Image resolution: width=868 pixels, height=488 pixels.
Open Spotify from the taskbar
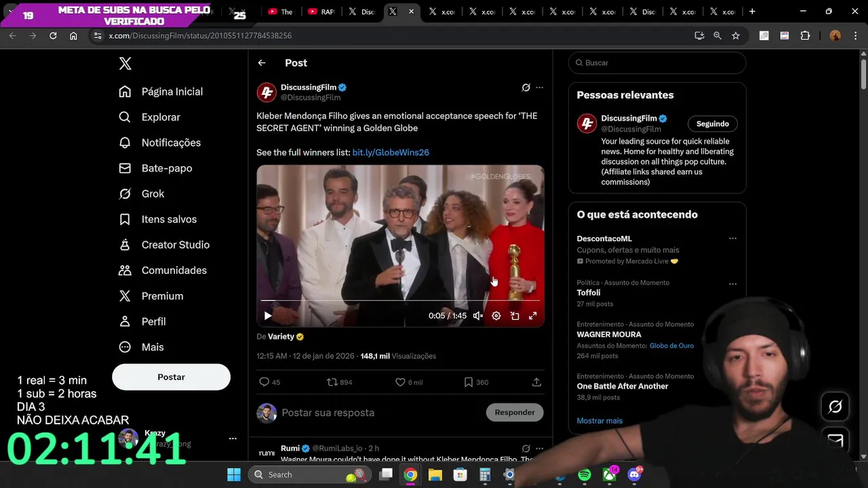[x=584, y=475]
